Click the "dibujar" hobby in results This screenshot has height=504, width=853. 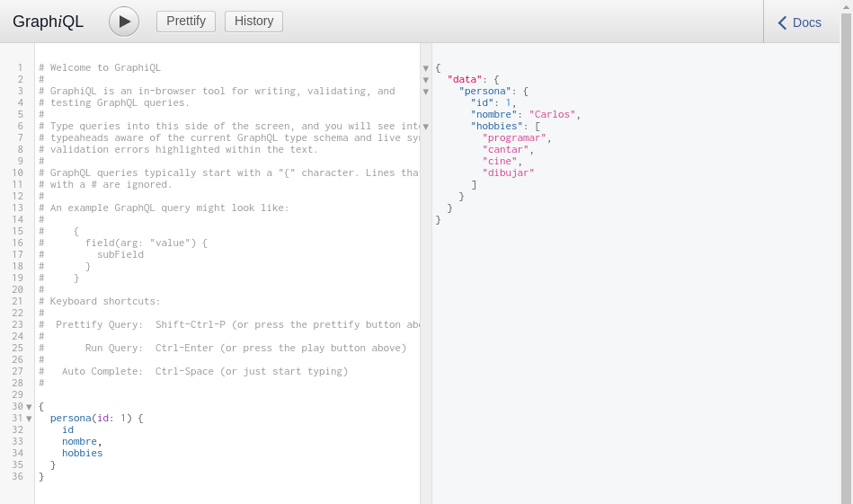508,172
